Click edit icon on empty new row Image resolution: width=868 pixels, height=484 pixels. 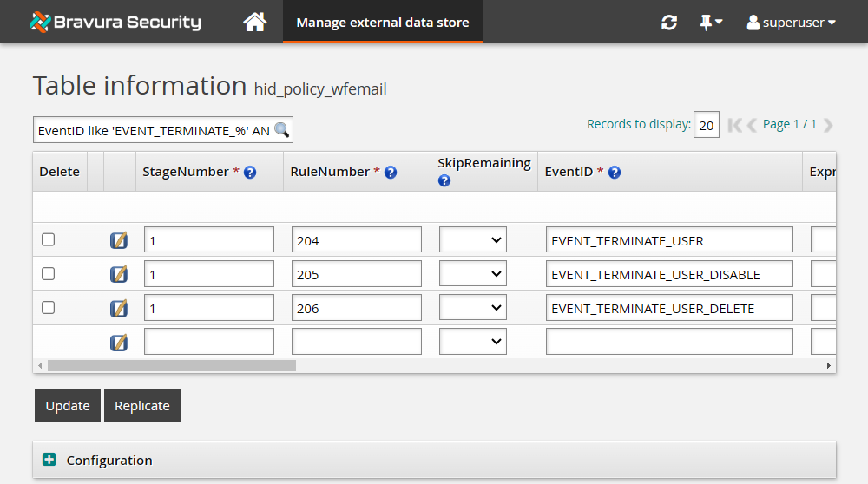118,343
